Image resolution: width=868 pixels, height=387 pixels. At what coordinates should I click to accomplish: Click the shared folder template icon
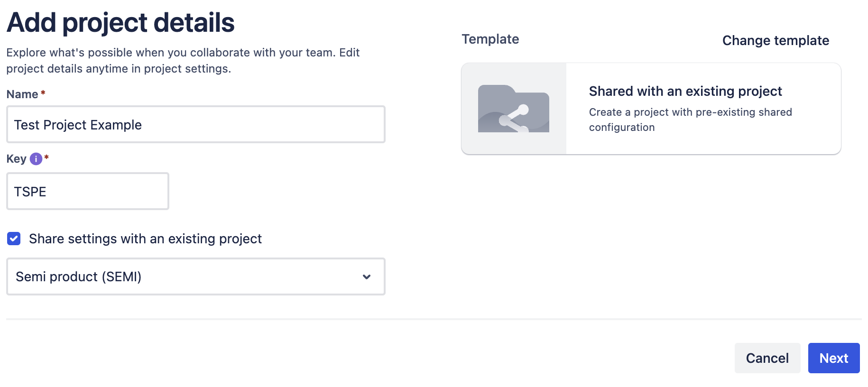tap(514, 109)
